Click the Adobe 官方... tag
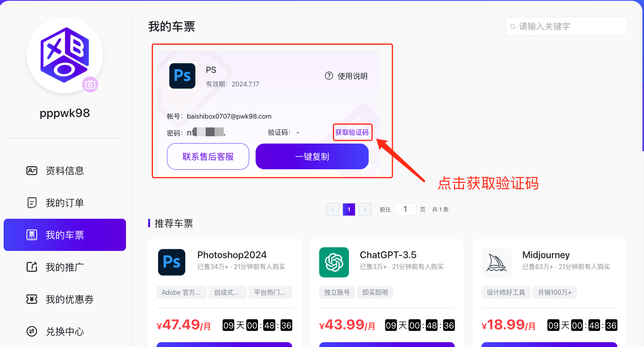 pyautogui.click(x=181, y=292)
